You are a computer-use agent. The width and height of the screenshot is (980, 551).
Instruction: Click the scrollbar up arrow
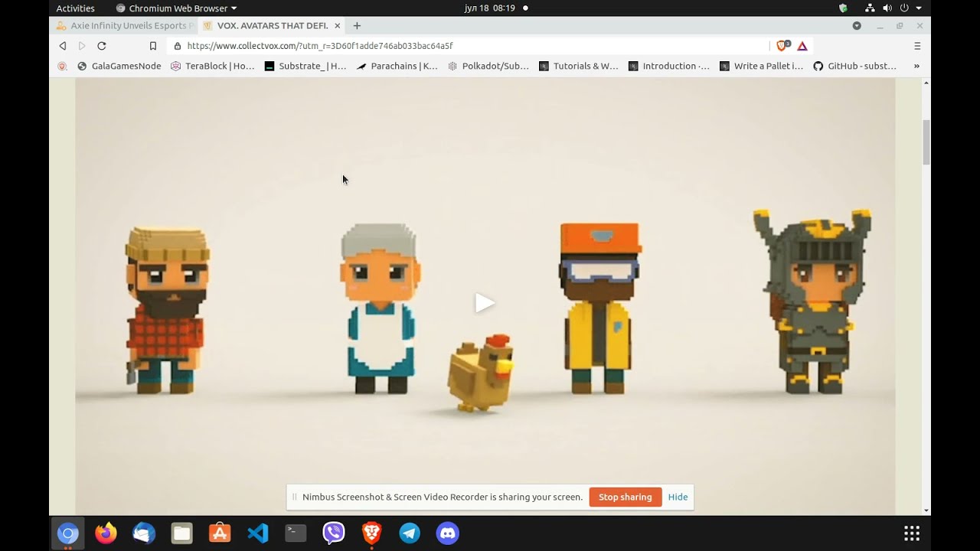pyautogui.click(x=926, y=82)
